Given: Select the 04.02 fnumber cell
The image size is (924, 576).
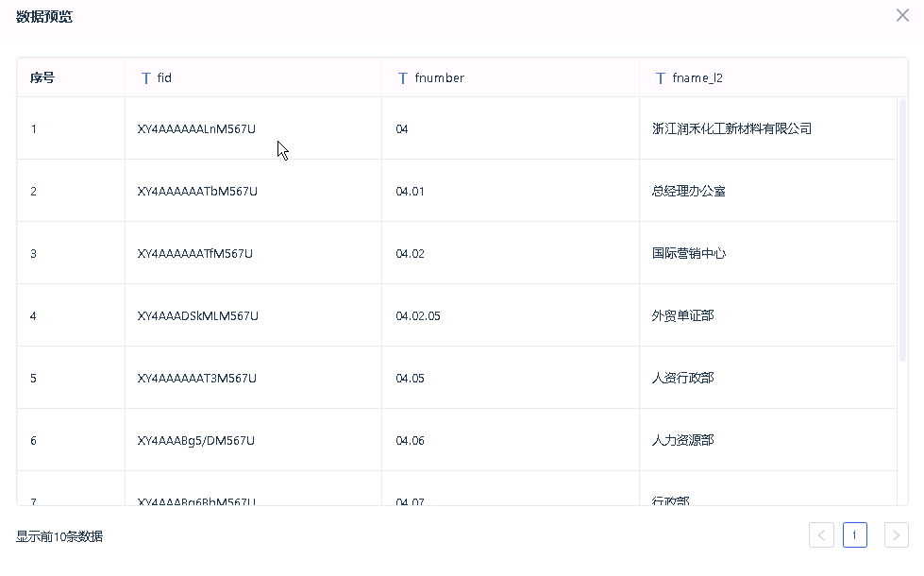Looking at the screenshot, I should point(411,254).
